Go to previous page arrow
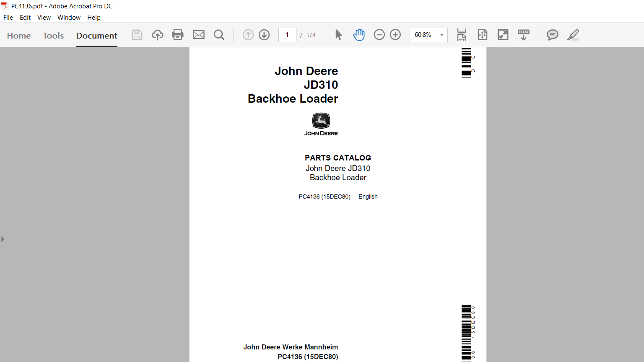644x362 pixels. 248,35
